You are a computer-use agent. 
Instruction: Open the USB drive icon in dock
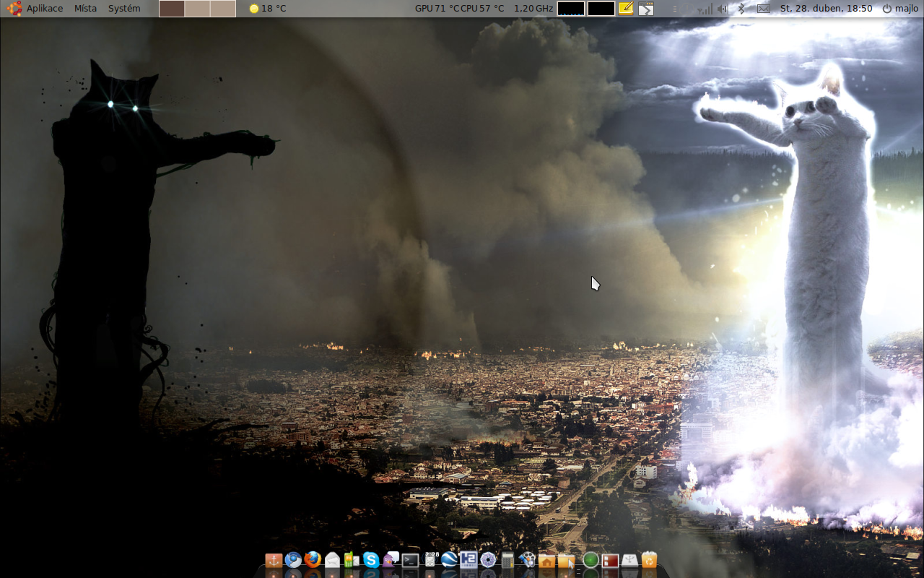point(630,560)
